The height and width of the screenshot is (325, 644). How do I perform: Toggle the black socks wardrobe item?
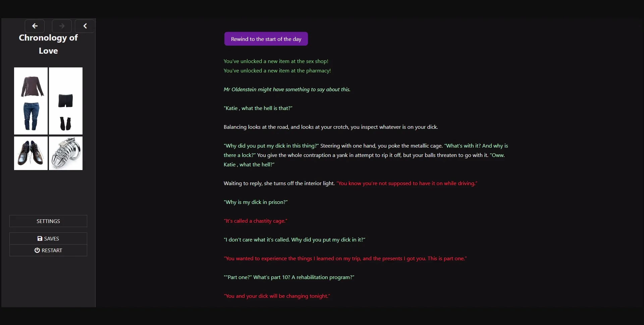[66, 124]
